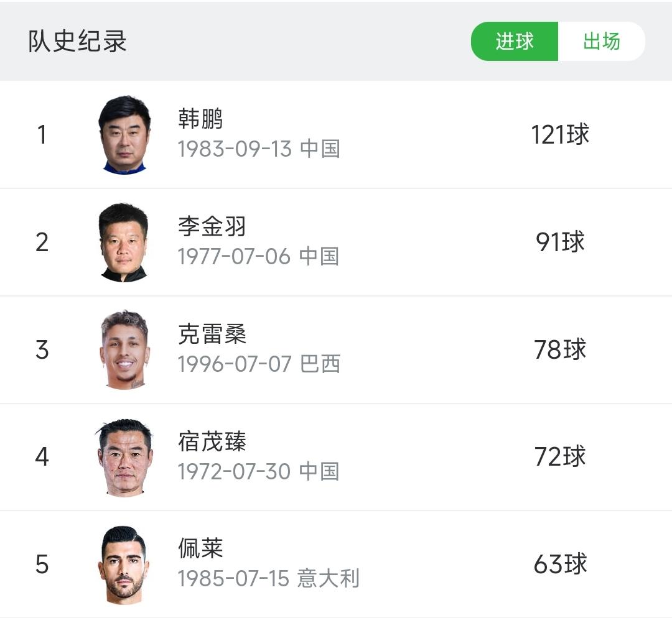Image resolution: width=672 pixels, height=618 pixels.
Task: Tap the avatar photo in the rank 5 row
Action: tap(124, 565)
